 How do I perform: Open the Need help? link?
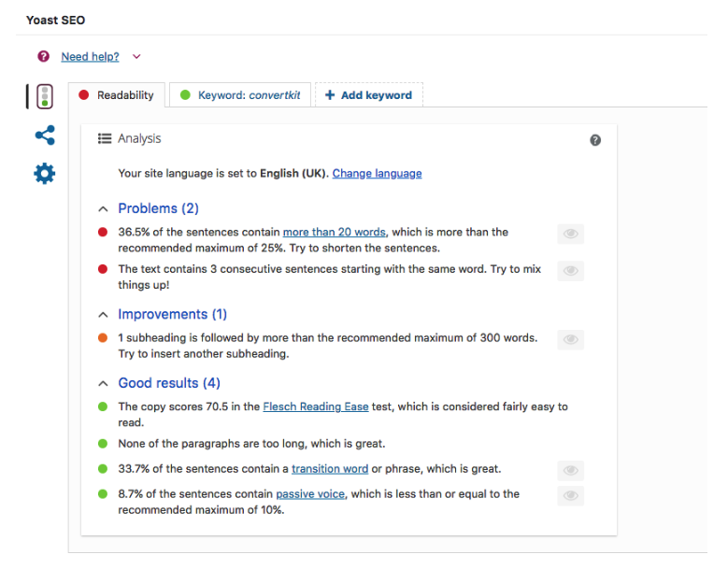(x=90, y=57)
